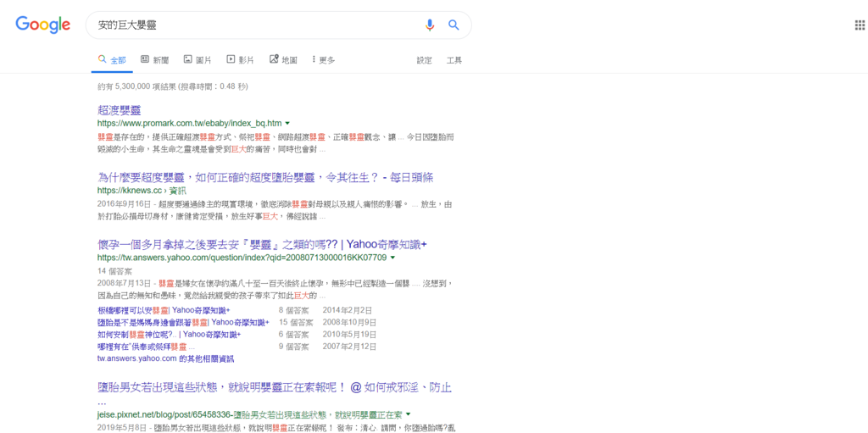Open 為什麼要超度嬰靈 每日頭條 result
Image resolution: width=868 pixels, height=433 pixels.
click(265, 178)
